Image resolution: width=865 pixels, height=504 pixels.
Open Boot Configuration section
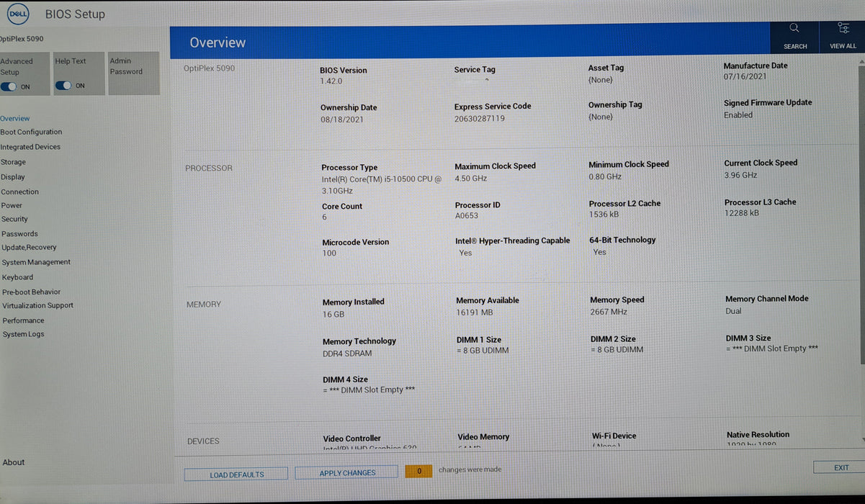[31, 132]
